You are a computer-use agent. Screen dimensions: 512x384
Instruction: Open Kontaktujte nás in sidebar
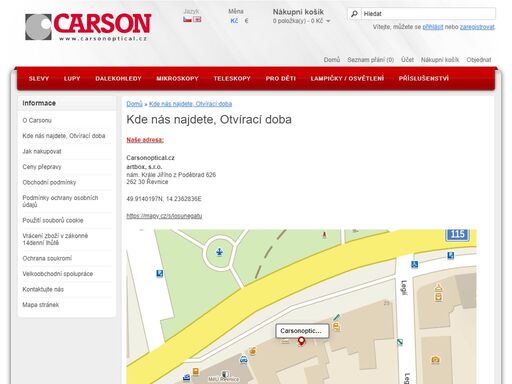point(43,289)
